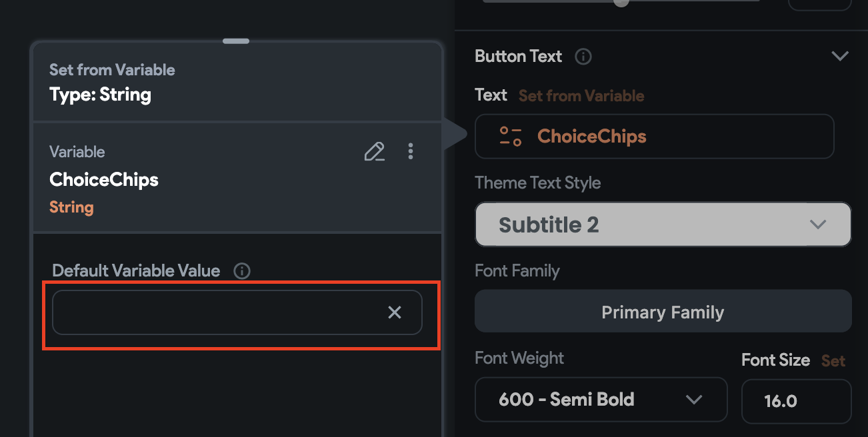Adjust the slider at the top of the panel

point(621,2)
